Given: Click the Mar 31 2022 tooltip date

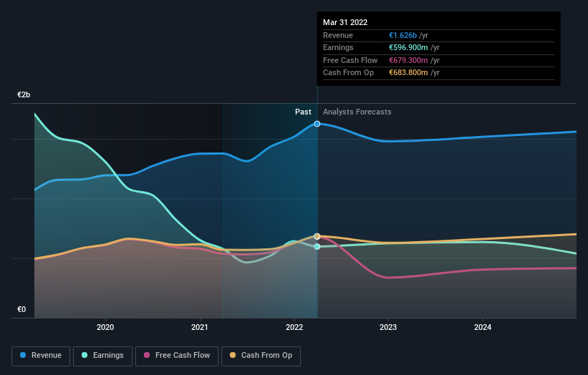Looking at the screenshot, I should click(x=345, y=22).
